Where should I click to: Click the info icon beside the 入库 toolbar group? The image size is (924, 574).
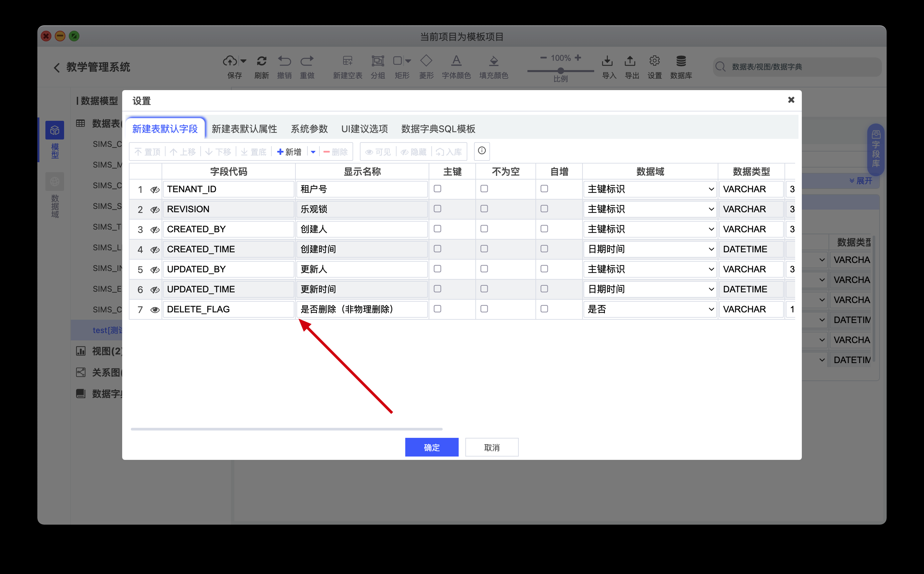tap(481, 151)
